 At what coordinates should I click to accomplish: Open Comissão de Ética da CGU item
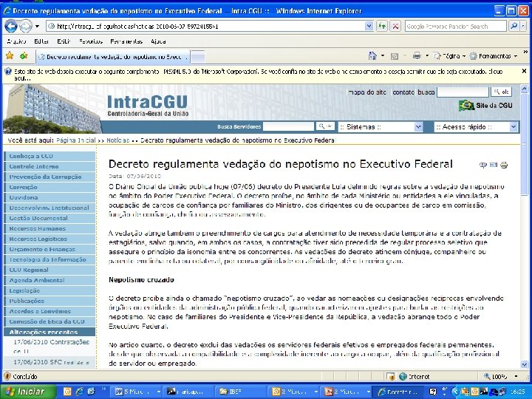click(50, 321)
